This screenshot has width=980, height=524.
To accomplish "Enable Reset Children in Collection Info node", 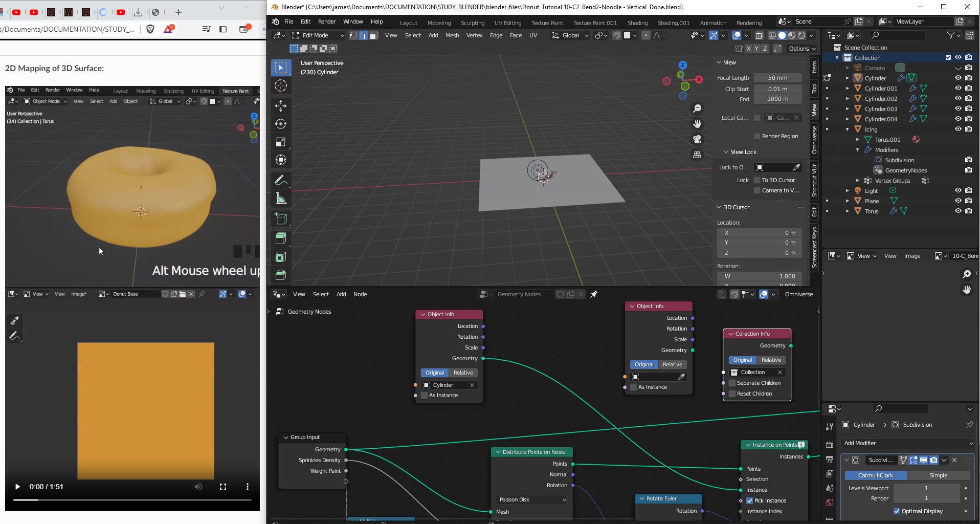I will (x=732, y=394).
